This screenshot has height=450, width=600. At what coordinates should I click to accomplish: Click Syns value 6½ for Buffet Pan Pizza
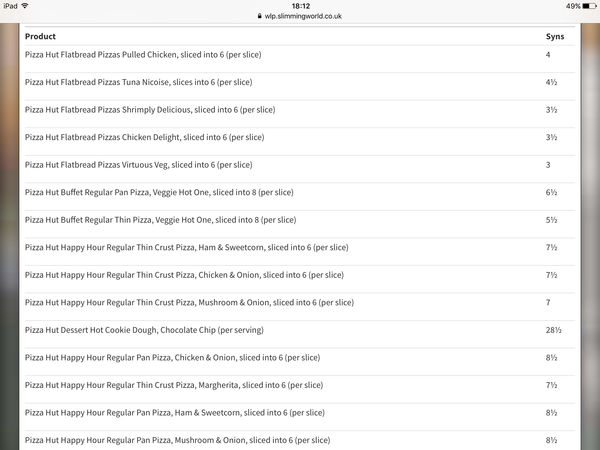pos(551,192)
